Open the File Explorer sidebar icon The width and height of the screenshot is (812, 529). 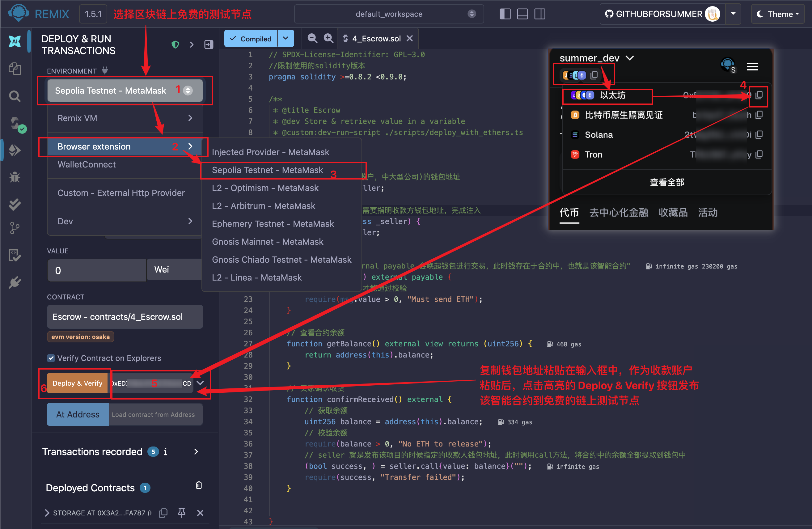(15, 69)
